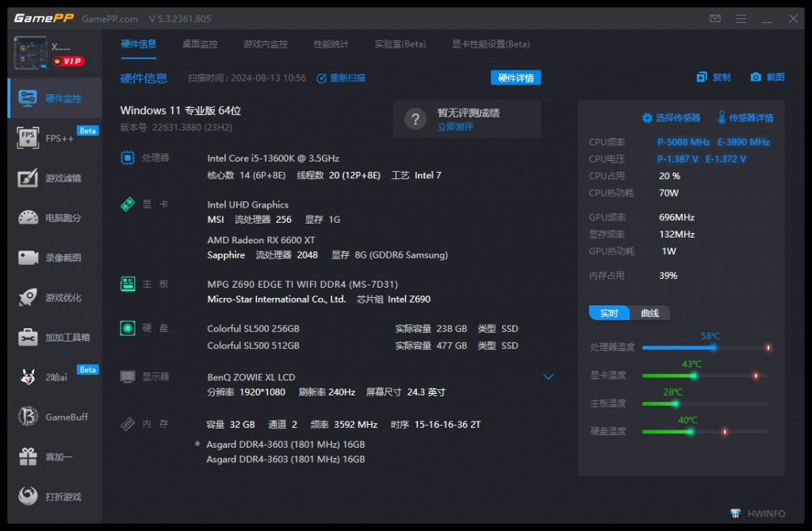The width and height of the screenshot is (812, 531).
Task: Click the 硬盘 disk icon
Action: tap(128, 328)
